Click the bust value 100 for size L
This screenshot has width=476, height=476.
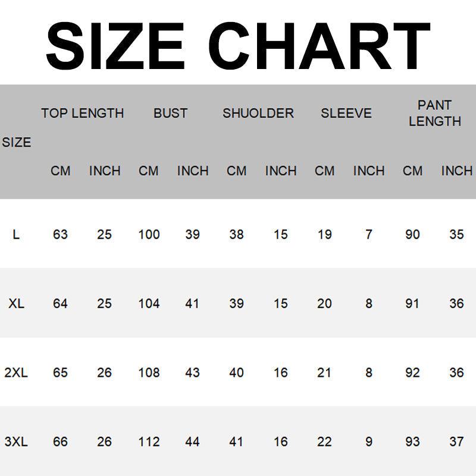(149, 234)
